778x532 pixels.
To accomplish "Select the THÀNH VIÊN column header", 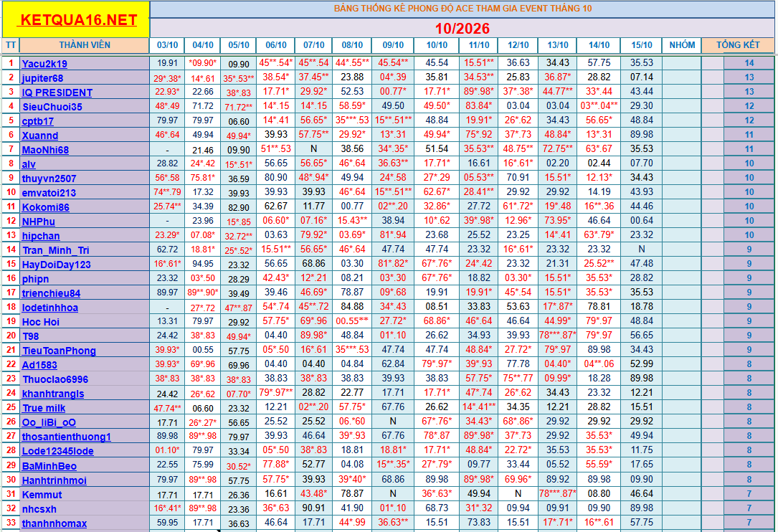I will coord(85,45).
